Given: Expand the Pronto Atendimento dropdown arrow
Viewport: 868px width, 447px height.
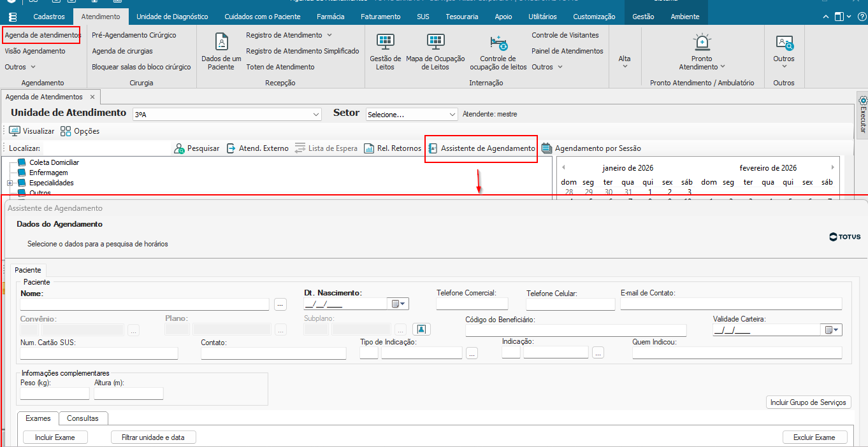Looking at the screenshot, I should 723,67.
